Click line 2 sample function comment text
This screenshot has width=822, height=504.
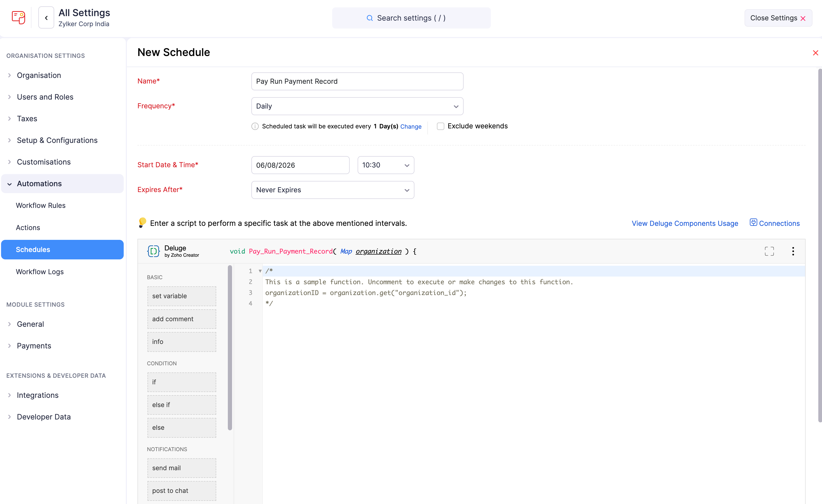pos(419,282)
